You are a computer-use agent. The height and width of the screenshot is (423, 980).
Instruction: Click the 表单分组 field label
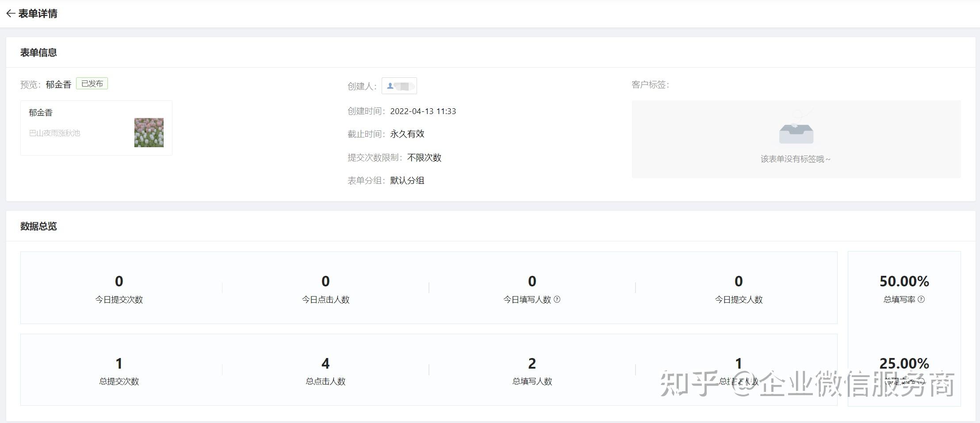tap(367, 180)
